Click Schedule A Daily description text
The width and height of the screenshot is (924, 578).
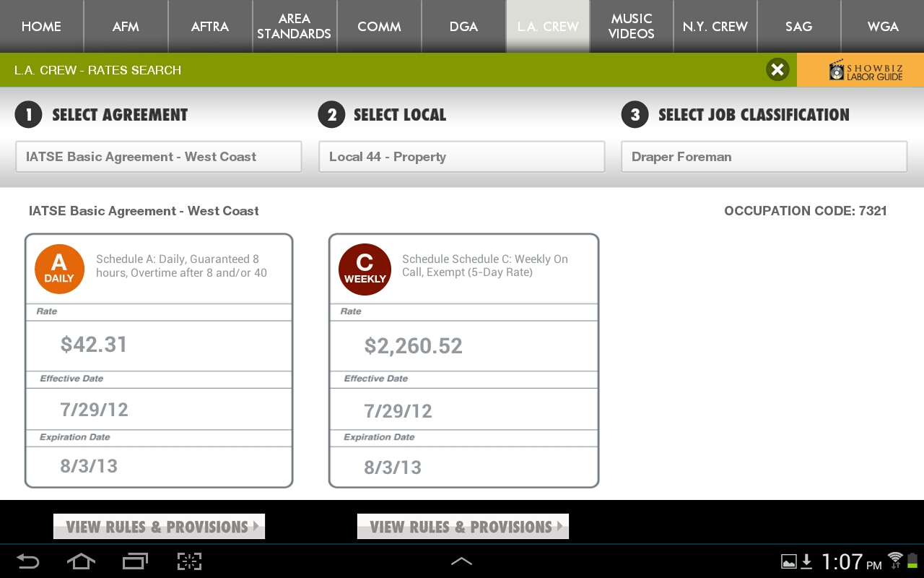point(181,266)
